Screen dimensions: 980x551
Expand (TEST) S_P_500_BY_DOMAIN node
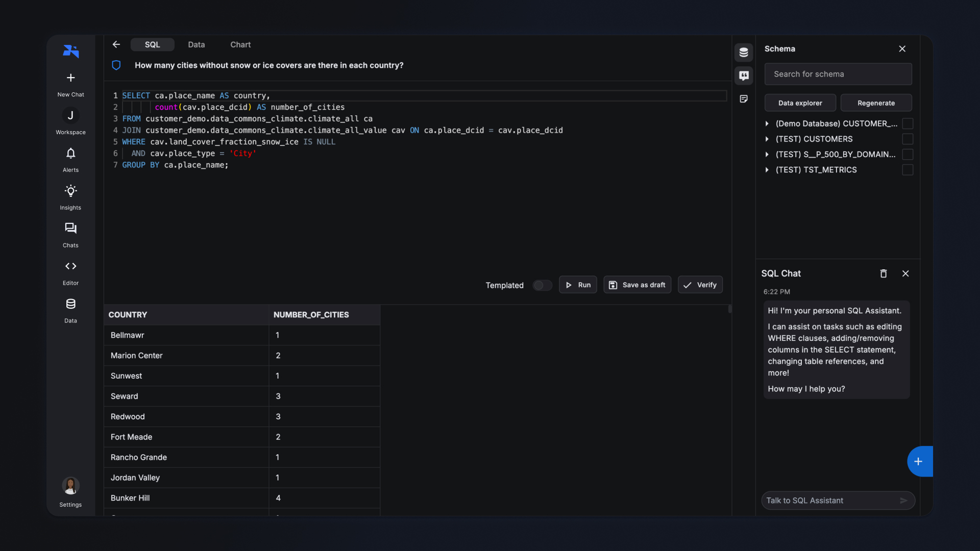[767, 155]
